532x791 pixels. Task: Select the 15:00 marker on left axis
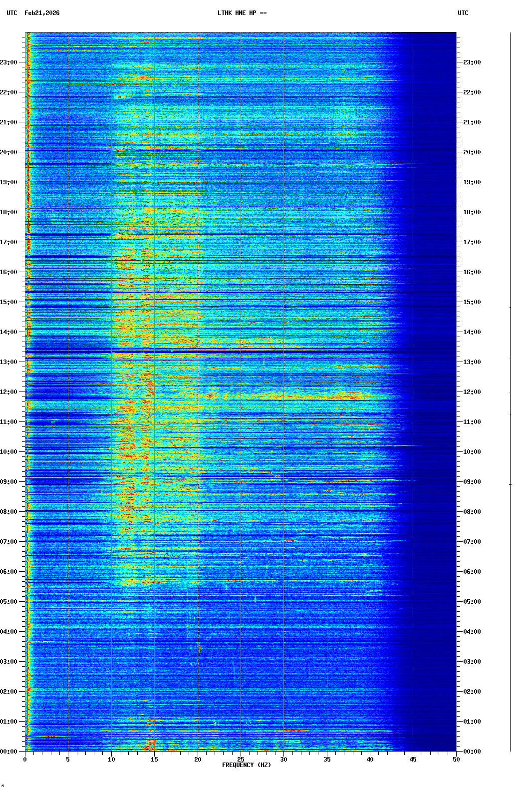[9, 302]
